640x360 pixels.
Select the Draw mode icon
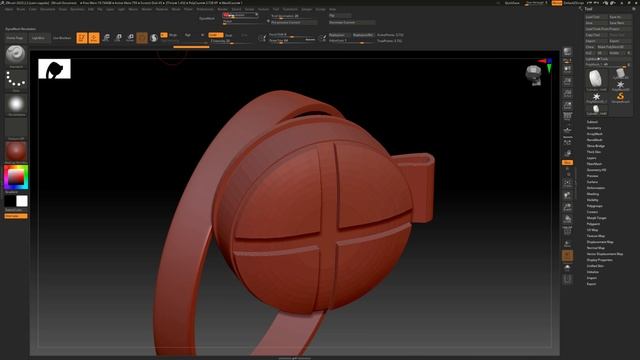tap(94, 38)
